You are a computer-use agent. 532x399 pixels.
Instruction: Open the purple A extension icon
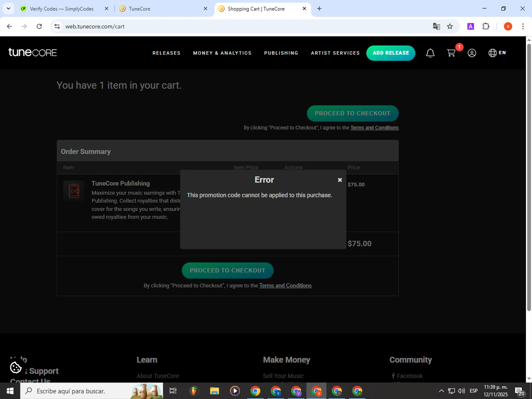[471, 27]
